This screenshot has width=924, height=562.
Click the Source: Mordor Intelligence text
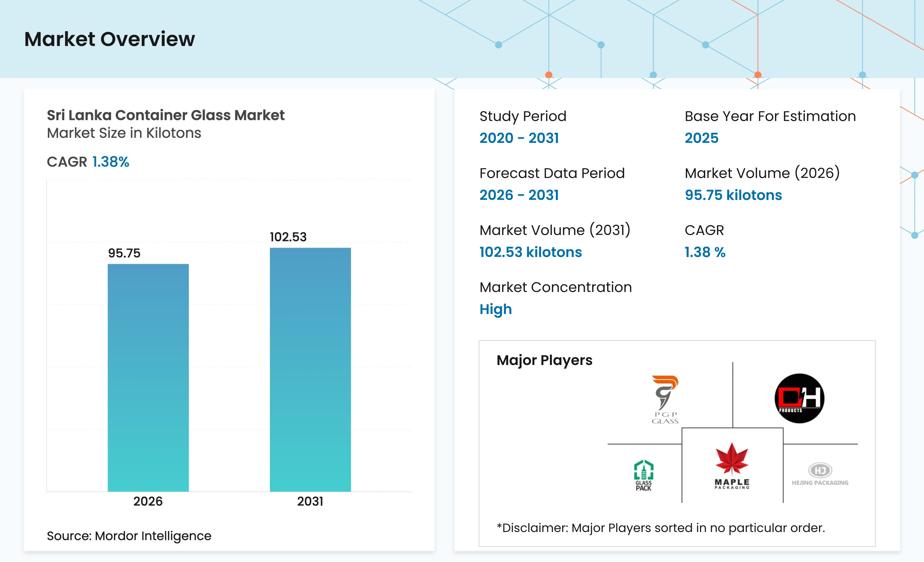pyautogui.click(x=129, y=536)
